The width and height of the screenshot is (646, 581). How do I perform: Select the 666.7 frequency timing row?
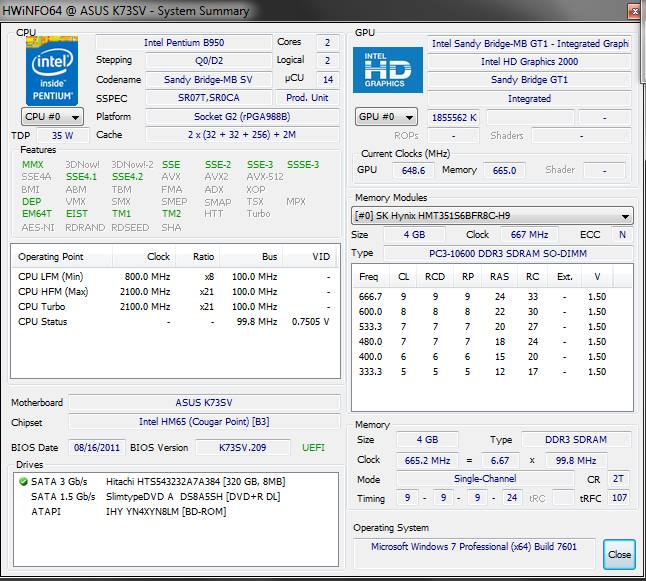pos(492,297)
